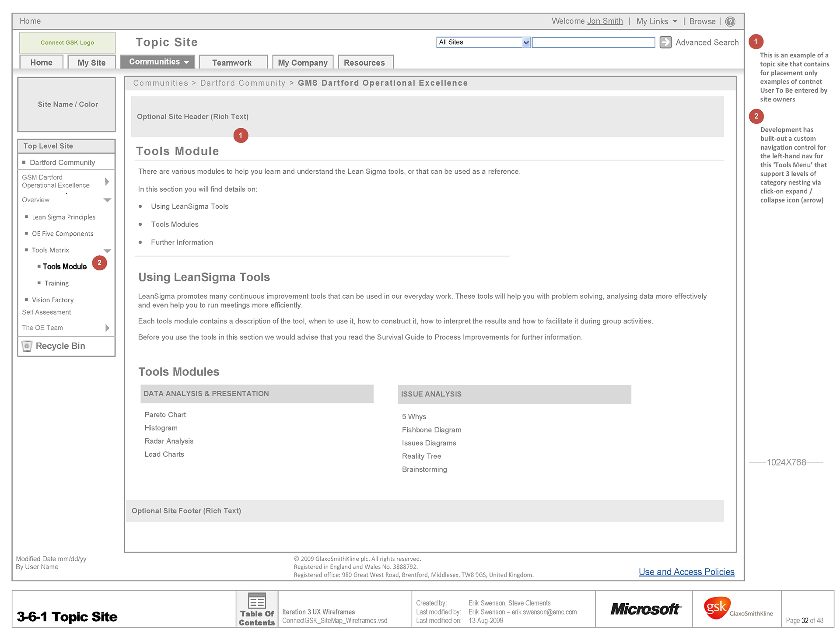Click the help question mark icon
Viewport: 840px width, 633px height.
click(730, 21)
